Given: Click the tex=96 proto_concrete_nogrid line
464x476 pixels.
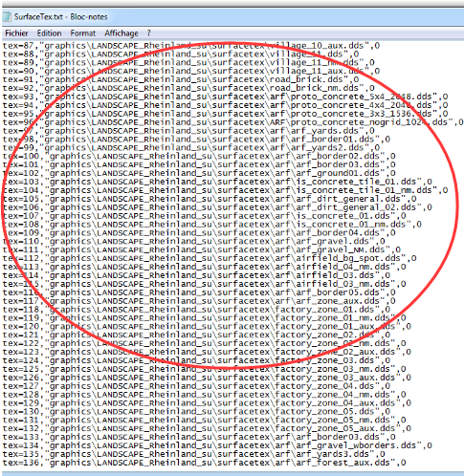Looking at the screenshot, I should pos(232,122).
